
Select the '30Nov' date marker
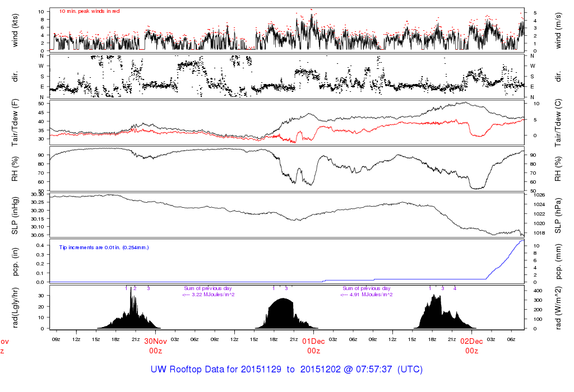point(156,341)
